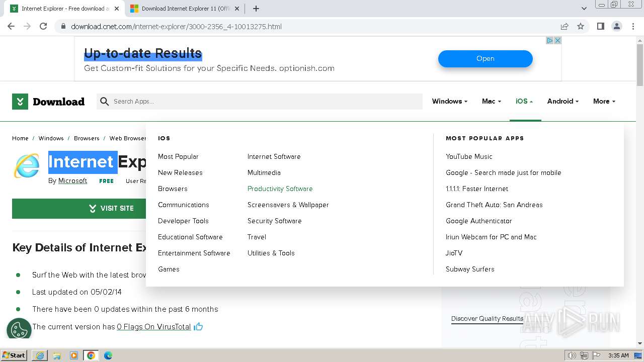This screenshot has width=644, height=362.
Task: Open the Chrome profile avatar
Action: click(x=616, y=26)
